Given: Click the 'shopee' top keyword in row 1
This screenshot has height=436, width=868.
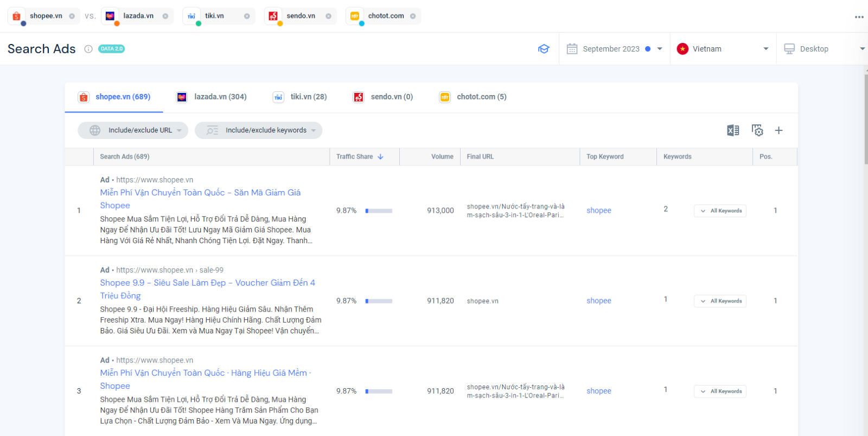Looking at the screenshot, I should pyautogui.click(x=599, y=211).
